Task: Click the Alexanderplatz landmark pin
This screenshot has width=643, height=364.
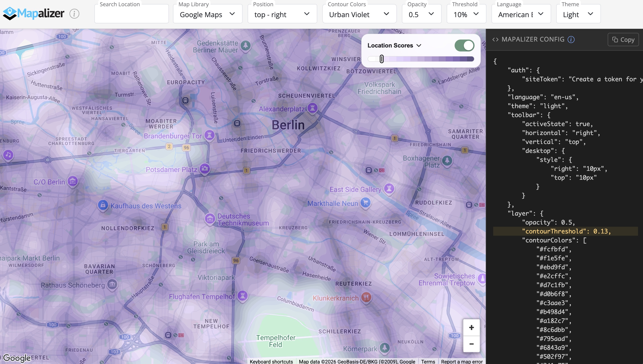Action: tap(312, 108)
